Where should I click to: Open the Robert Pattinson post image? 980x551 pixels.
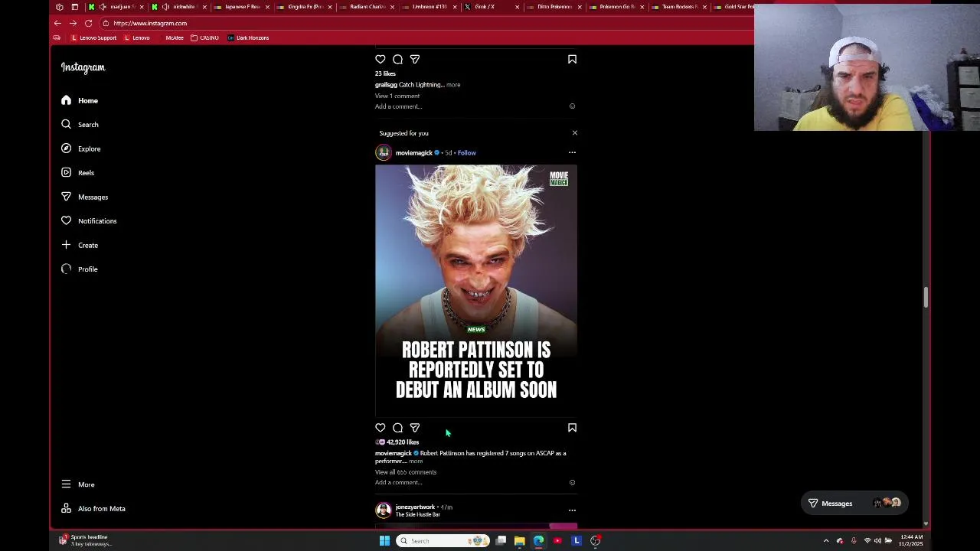476,291
